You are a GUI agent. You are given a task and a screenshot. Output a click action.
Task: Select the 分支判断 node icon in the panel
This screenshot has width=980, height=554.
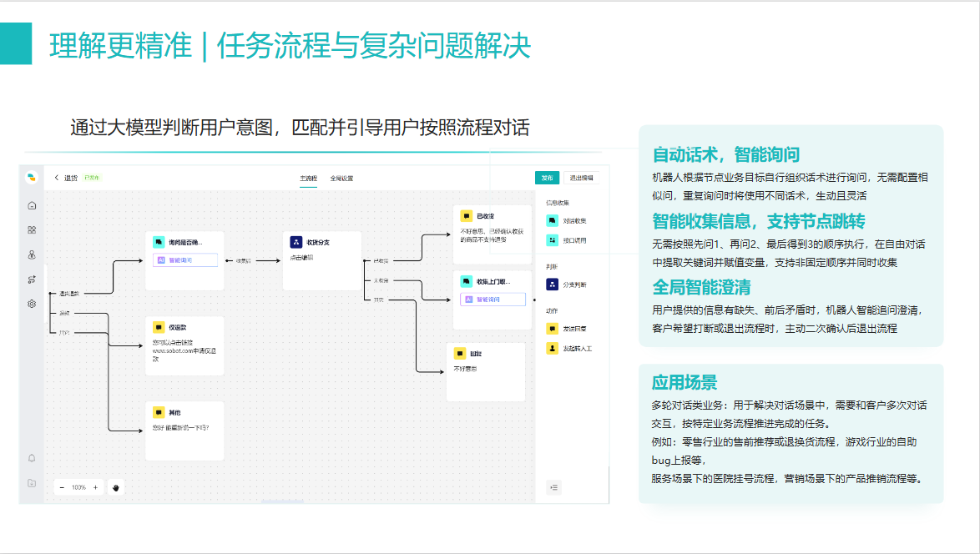click(x=552, y=285)
